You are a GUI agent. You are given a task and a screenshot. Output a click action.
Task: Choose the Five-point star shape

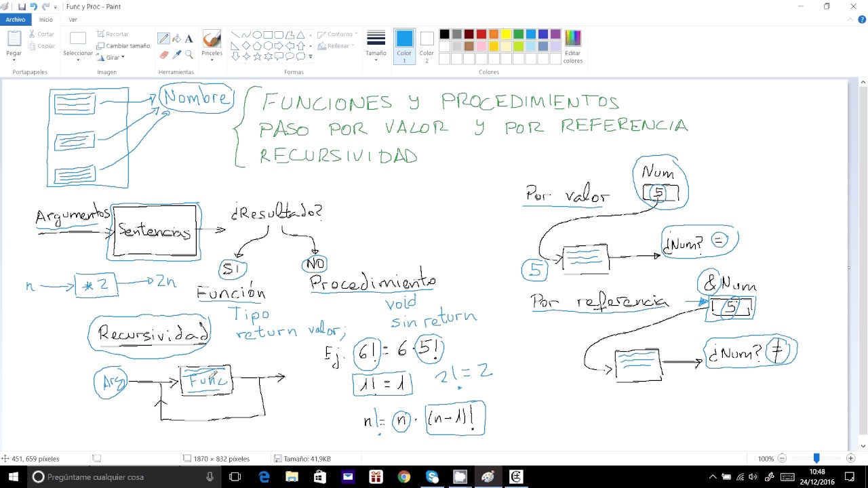257,56
